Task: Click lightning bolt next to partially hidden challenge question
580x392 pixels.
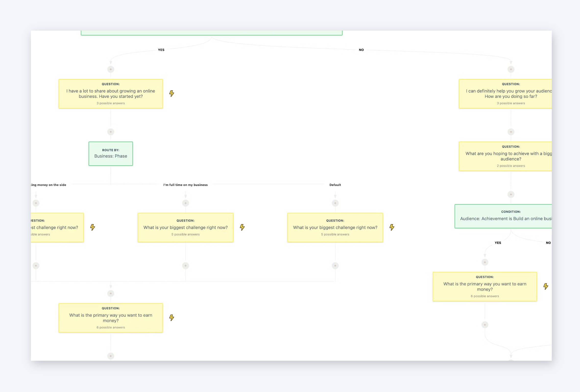Action: point(92,227)
